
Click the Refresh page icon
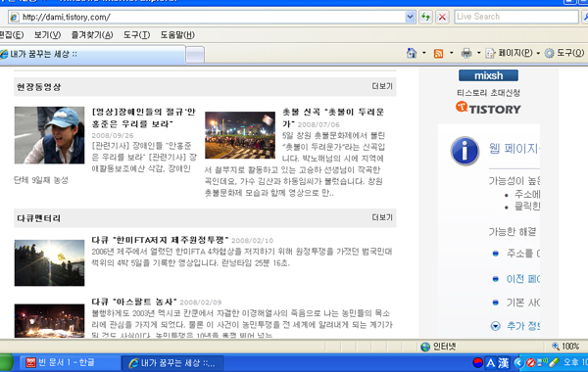tap(425, 17)
